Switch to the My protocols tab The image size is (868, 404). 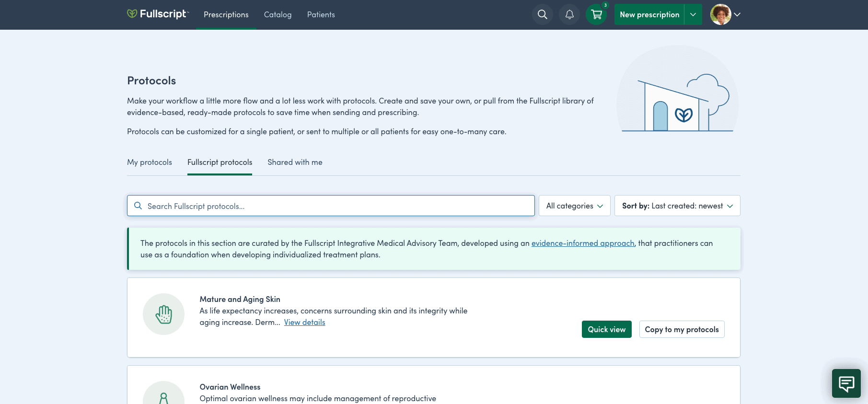[x=150, y=162]
